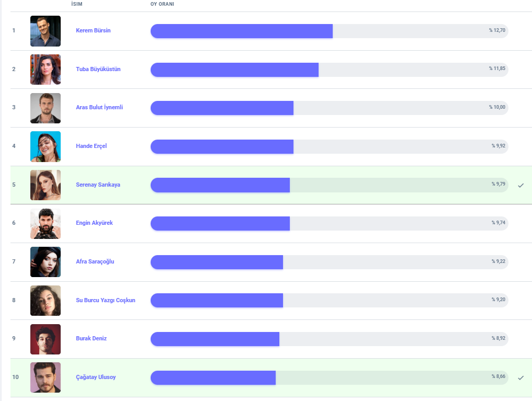Select Aras Bulut İynemli's photo thumbnail
532x401 pixels.
pos(46,108)
